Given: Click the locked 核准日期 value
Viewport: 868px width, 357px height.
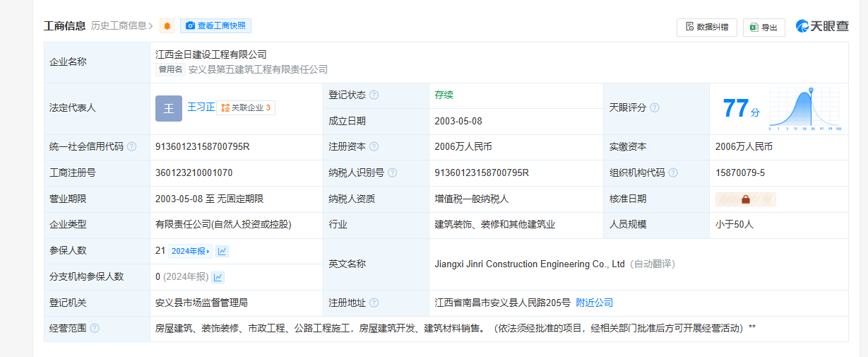Looking at the screenshot, I should click(746, 199).
